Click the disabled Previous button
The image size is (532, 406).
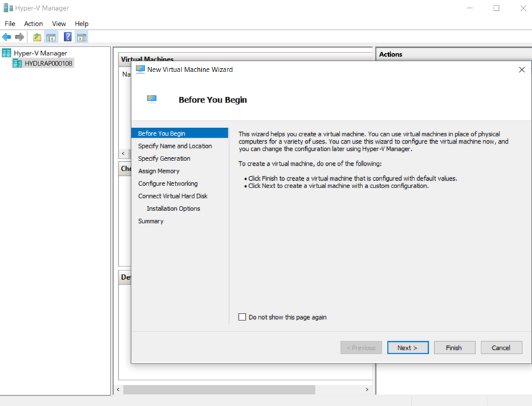361,347
